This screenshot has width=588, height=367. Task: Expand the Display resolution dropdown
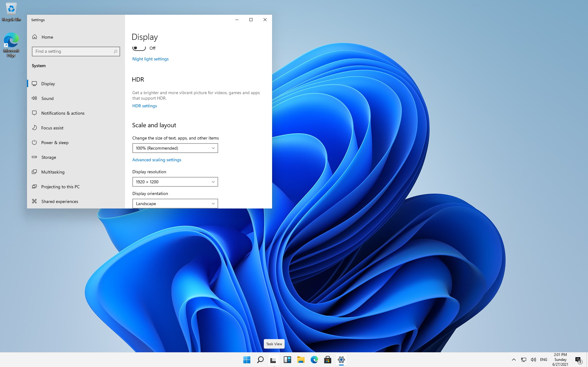(x=175, y=182)
